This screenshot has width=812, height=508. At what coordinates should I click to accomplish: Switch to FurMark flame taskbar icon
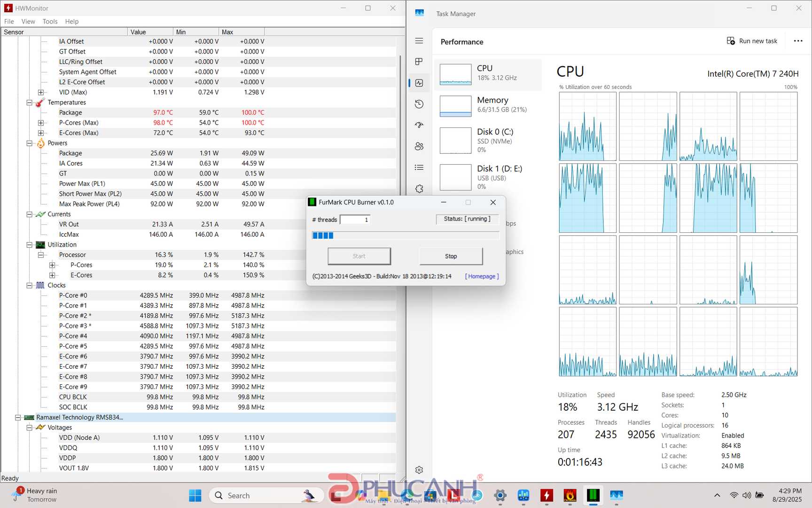point(570,495)
